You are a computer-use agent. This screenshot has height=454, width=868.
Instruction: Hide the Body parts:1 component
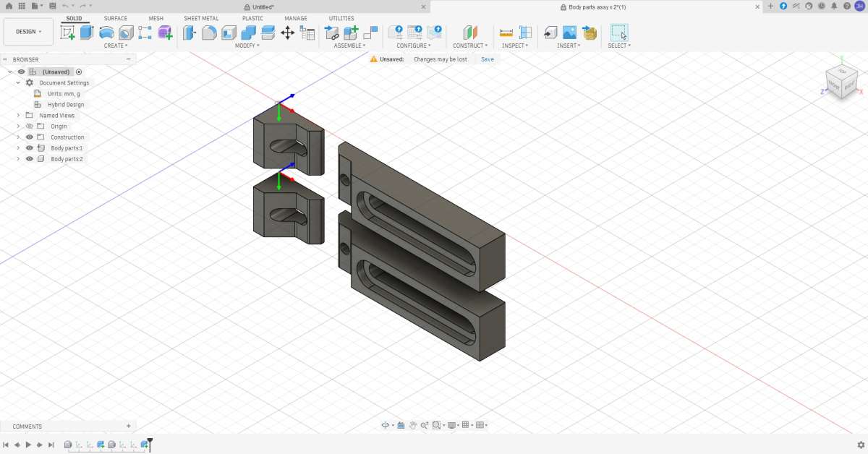30,148
